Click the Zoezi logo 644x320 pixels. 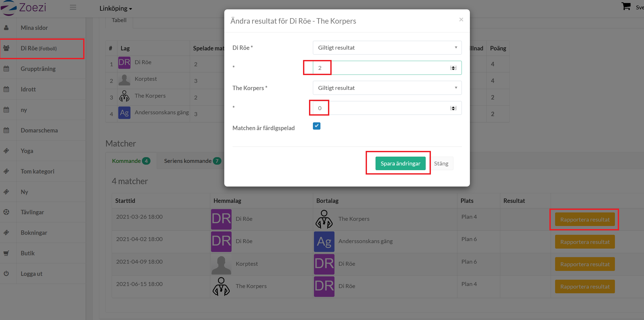[24, 8]
